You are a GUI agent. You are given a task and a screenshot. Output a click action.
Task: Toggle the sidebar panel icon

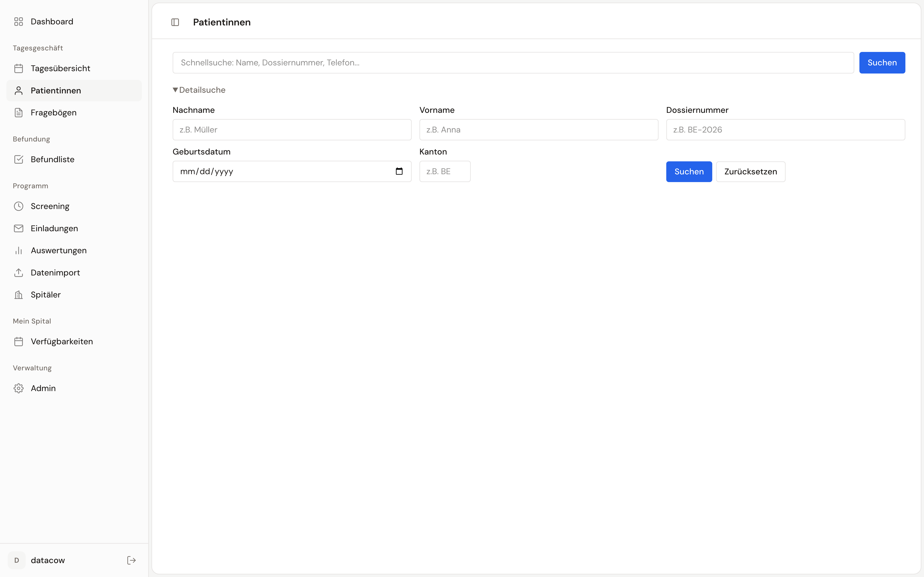(x=175, y=22)
